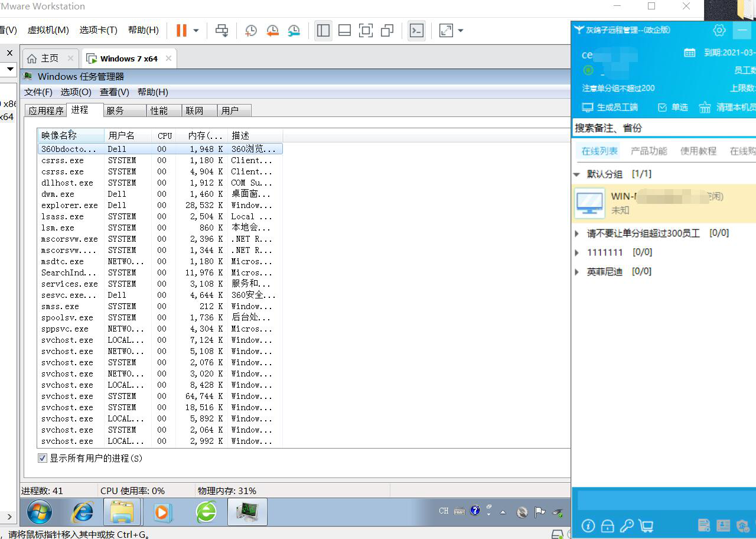Collapse the 默认分组 group
The image size is (756, 539).
(x=577, y=174)
